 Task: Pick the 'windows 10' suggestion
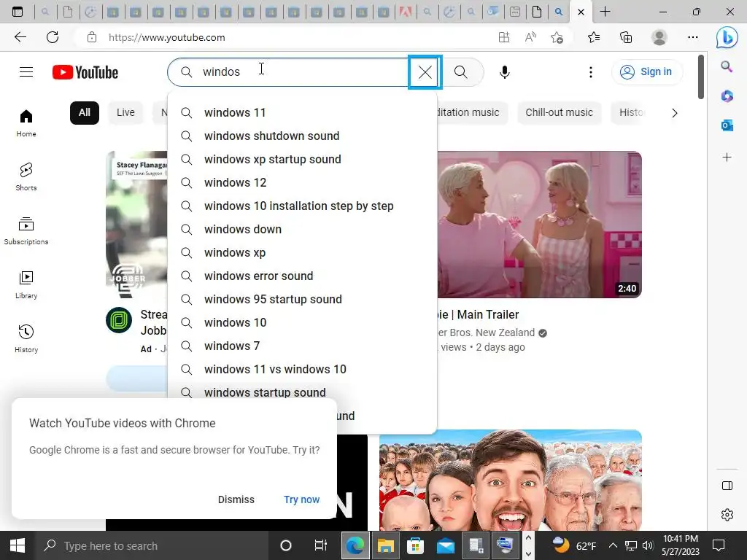[x=302, y=323]
